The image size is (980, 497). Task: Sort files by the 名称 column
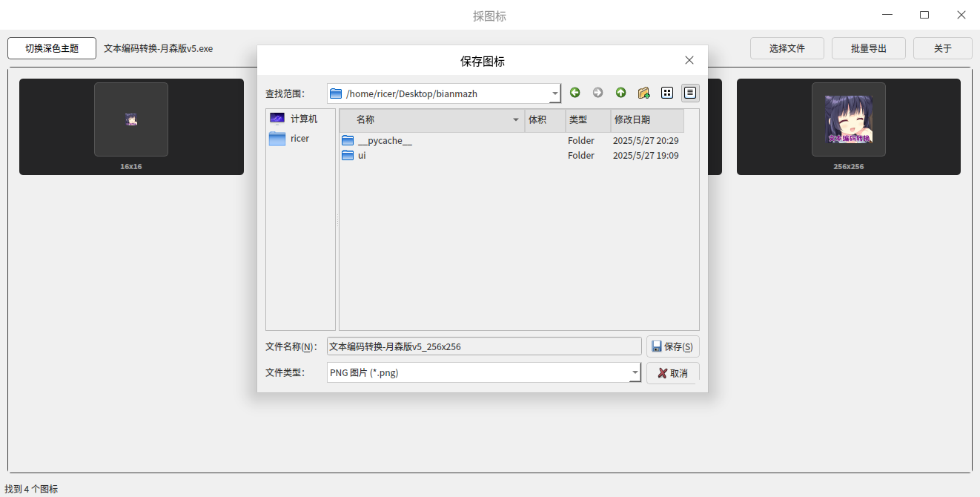(x=432, y=120)
